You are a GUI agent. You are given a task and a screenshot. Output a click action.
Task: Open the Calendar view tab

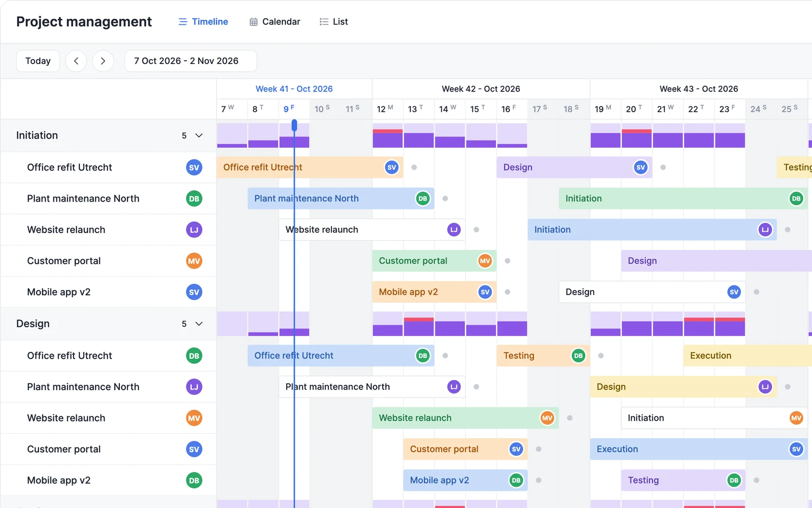(x=275, y=22)
